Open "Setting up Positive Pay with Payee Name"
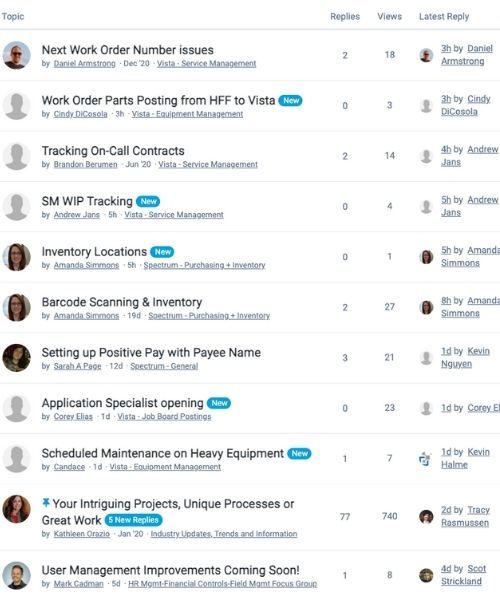500x600 pixels. [x=151, y=352]
